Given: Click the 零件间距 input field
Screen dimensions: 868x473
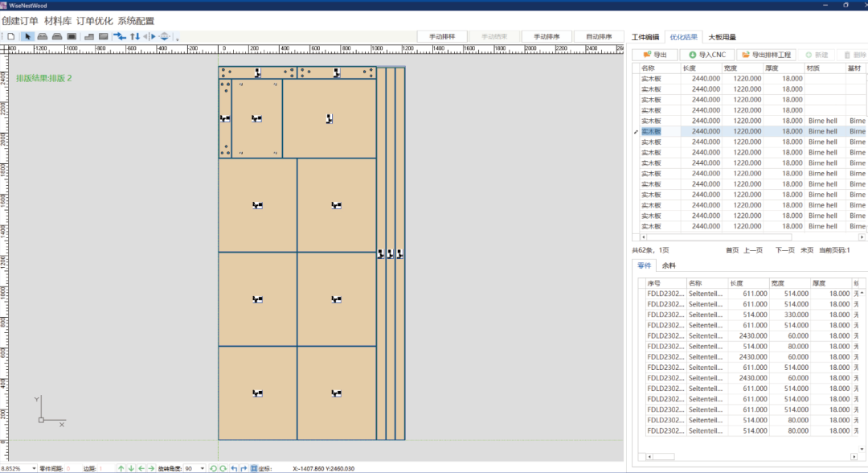Looking at the screenshot, I should tap(72, 468).
